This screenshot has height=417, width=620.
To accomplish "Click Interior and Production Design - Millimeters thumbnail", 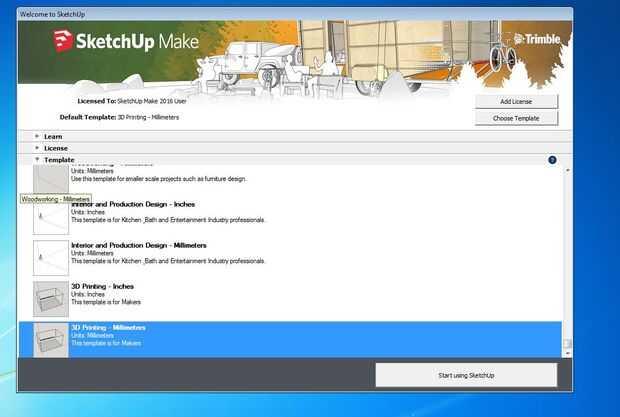I will tap(51, 258).
